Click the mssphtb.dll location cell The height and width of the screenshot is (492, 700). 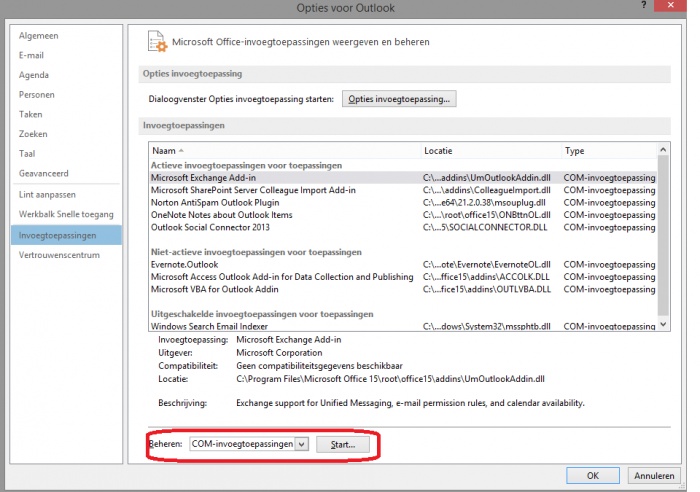click(x=487, y=326)
